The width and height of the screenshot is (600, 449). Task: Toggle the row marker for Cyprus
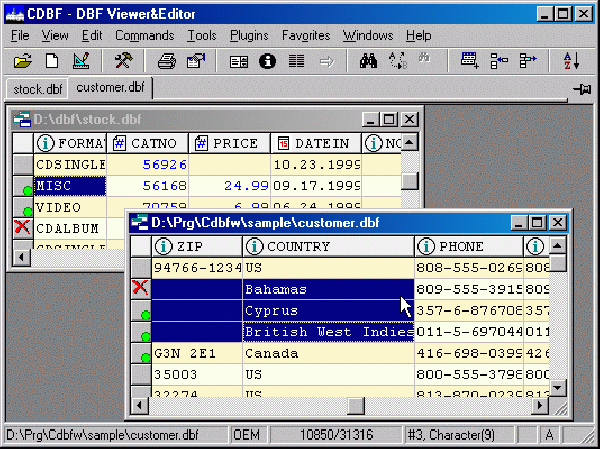click(x=141, y=310)
